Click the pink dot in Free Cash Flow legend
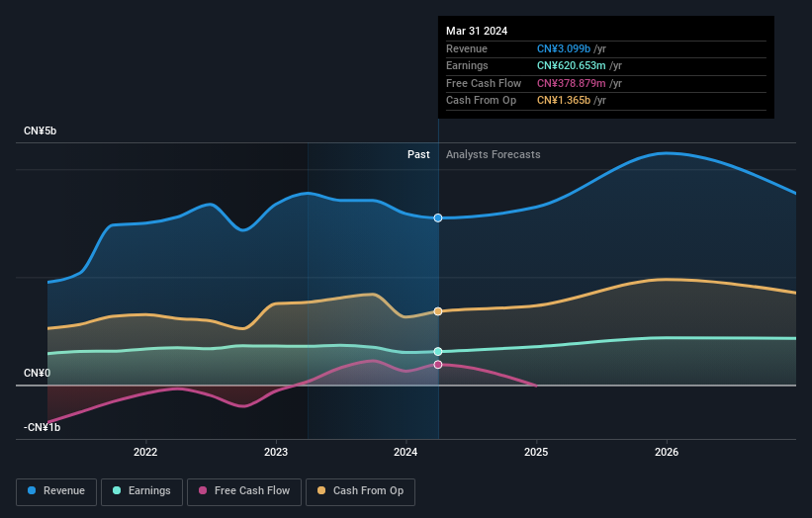The width and height of the screenshot is (812, 518). (203, 490)
